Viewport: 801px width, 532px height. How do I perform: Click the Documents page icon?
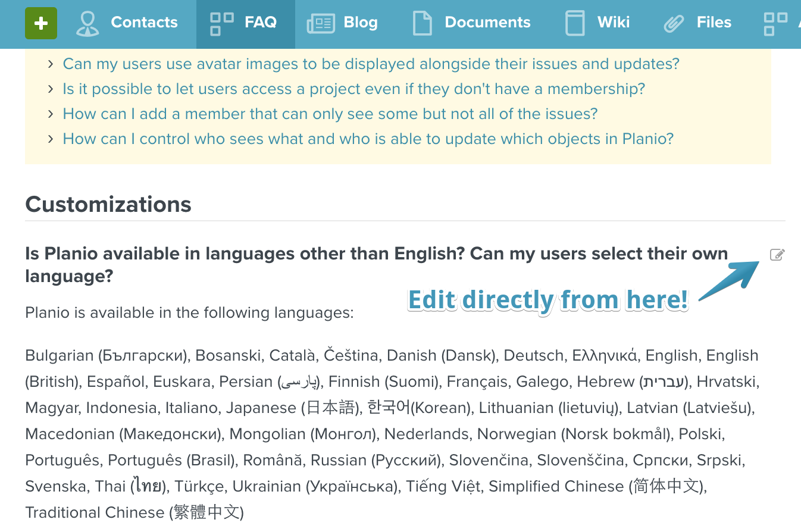422,23
